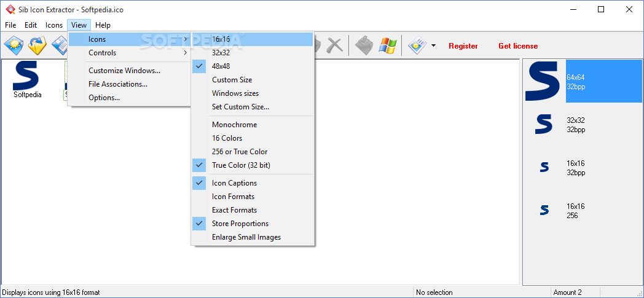Open Options... from the View menu
Image resolution: width=644 pixels, height=298 pixels.
pos(130,98)
